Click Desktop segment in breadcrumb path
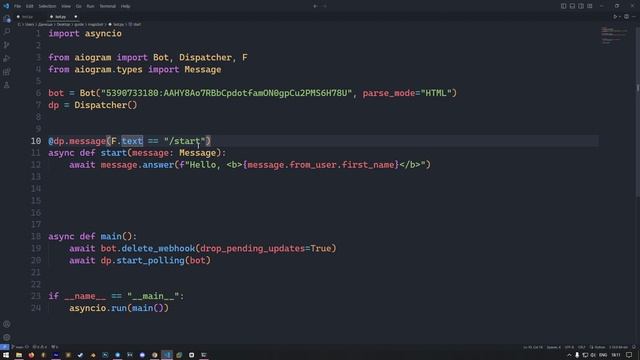Image resolution: width=640 pixels, height=360 pixels. click(63, 24)
